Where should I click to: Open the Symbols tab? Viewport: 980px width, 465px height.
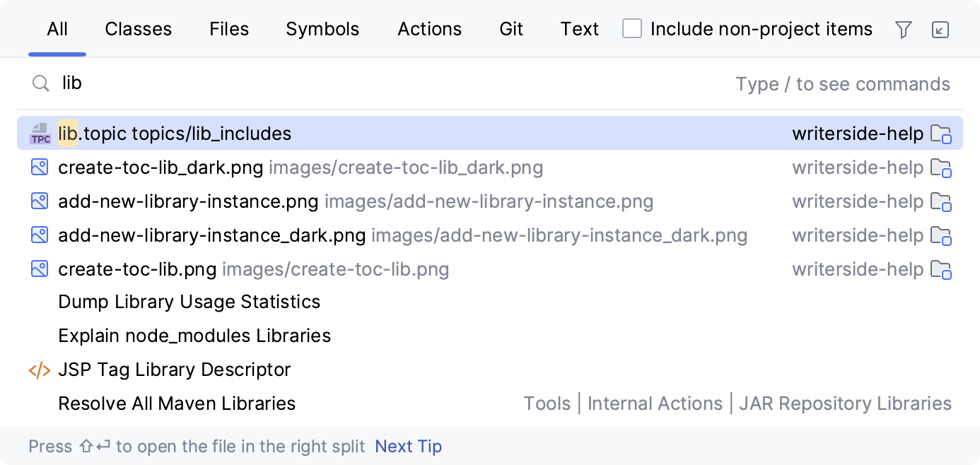pyautogui.click(x=322, y=29)
